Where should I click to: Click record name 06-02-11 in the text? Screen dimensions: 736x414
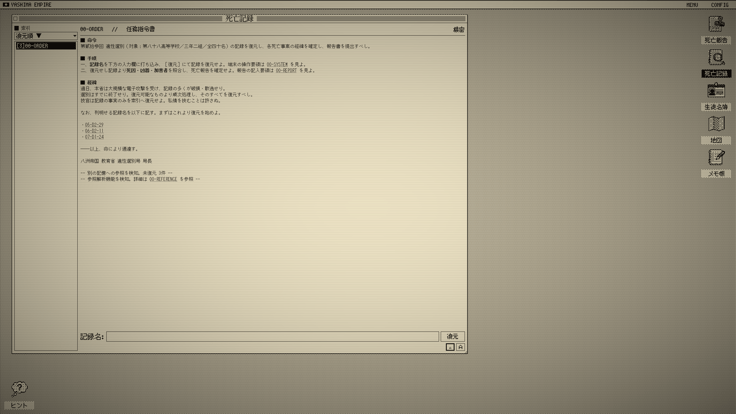click(94, 131)
